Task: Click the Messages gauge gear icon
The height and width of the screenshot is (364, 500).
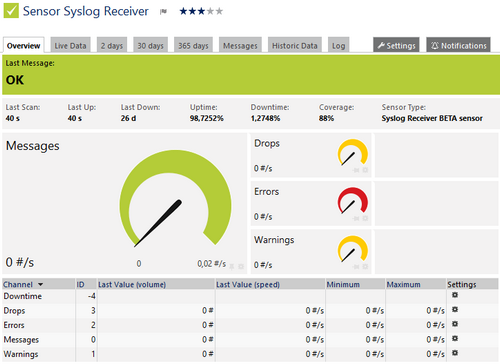Action: click(x=241, y=266)
